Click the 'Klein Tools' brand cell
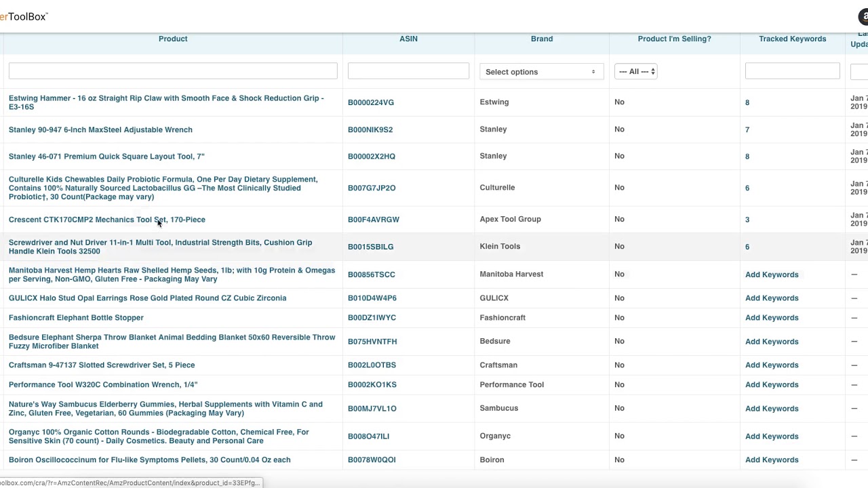This screenshot has height=488, width=868. tap(500, 246)
